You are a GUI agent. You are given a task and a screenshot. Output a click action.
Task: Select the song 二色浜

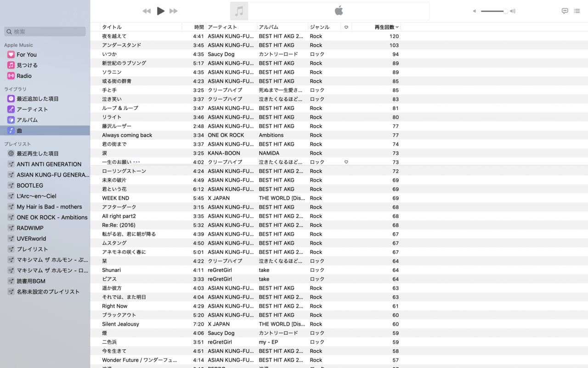(109, 342)
